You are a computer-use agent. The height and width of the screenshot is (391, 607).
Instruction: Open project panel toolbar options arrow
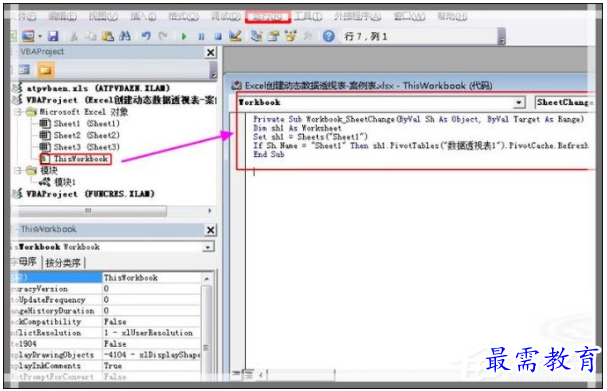213,70
